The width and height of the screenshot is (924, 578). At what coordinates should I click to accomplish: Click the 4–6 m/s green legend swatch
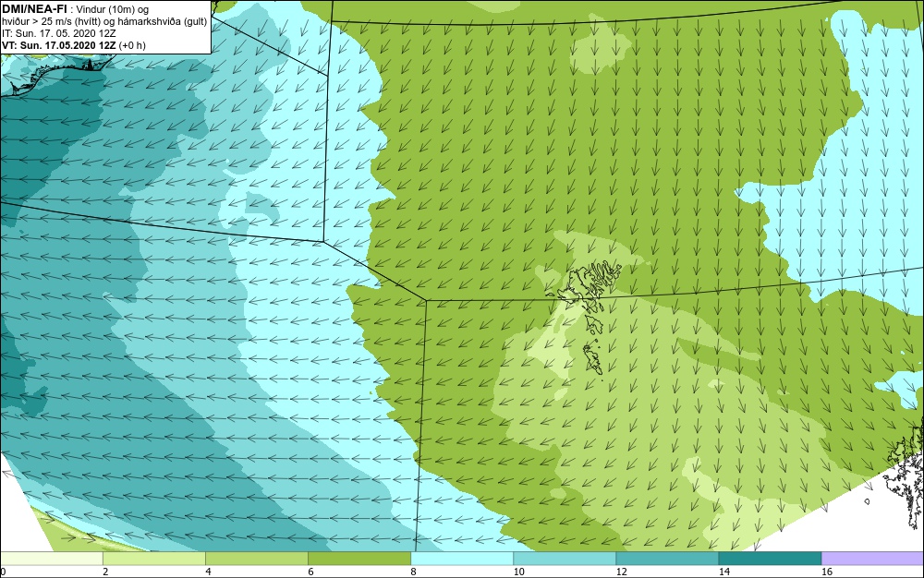257,559
